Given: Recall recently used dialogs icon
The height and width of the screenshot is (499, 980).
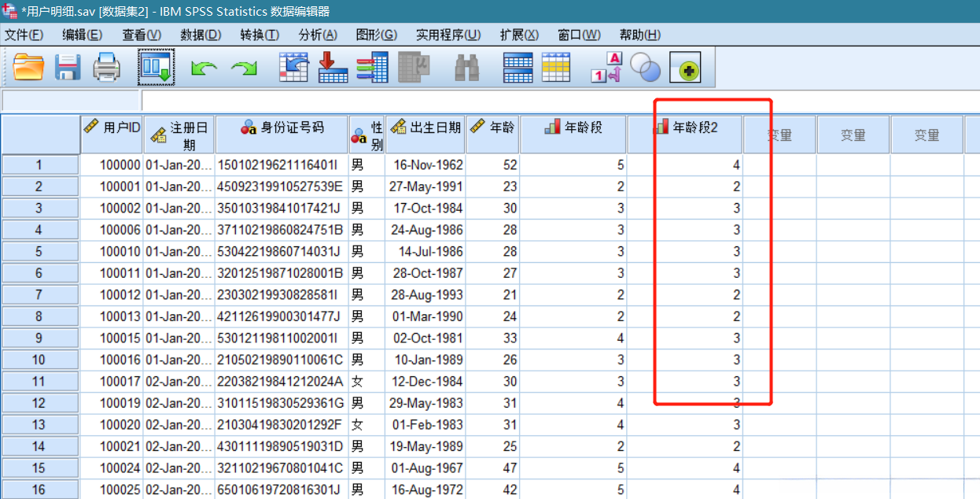Looking at the screenshot, I should point(156,68).
